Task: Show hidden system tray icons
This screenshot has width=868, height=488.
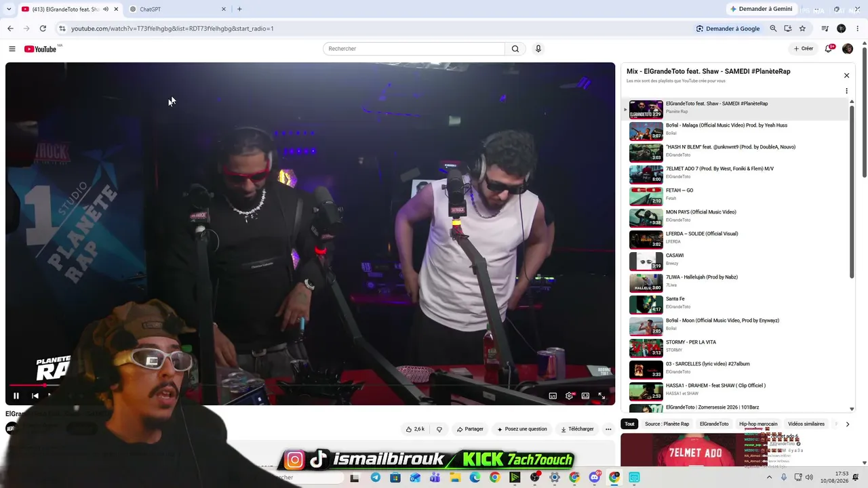Action: (x=769, y=478)
